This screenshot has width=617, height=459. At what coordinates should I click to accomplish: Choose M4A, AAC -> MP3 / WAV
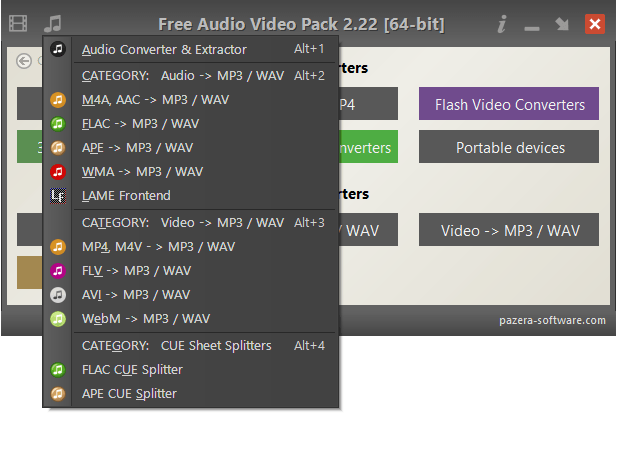tap(190, 100)
